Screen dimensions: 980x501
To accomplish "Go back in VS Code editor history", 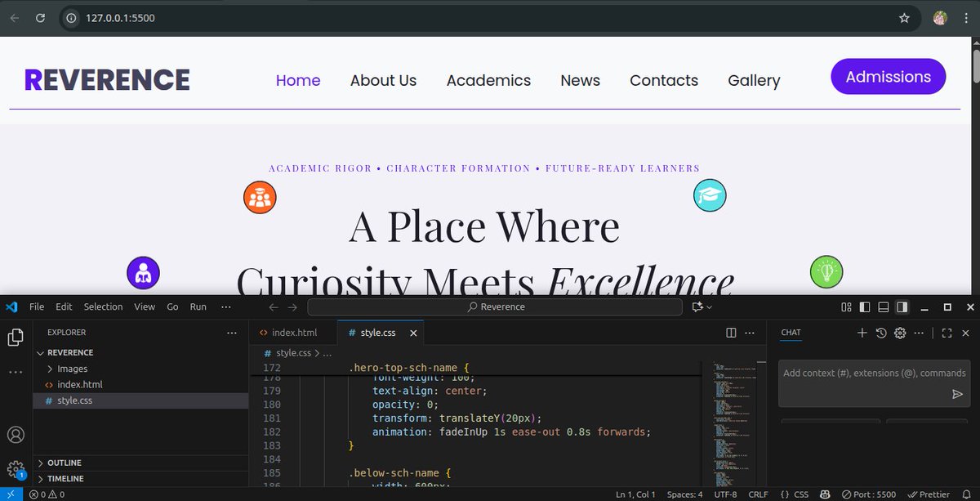I will click(274, 307).
